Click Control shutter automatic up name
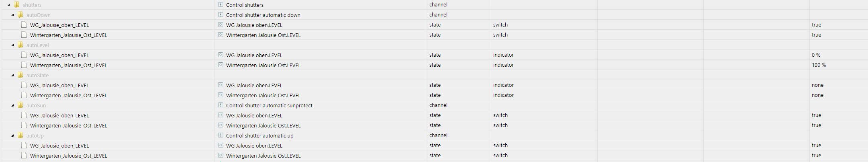 [x=259, y=135]
